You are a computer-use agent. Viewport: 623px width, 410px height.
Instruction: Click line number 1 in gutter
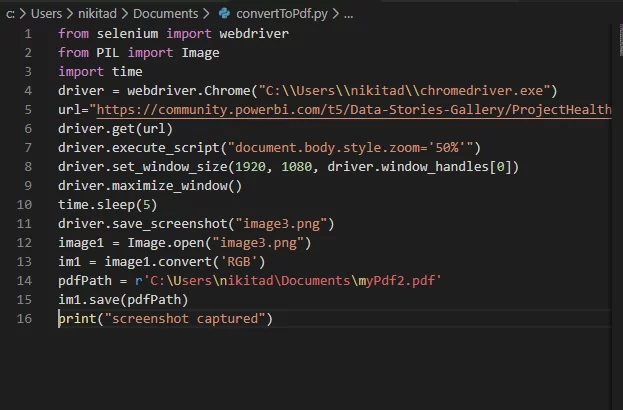pos(27,33)
